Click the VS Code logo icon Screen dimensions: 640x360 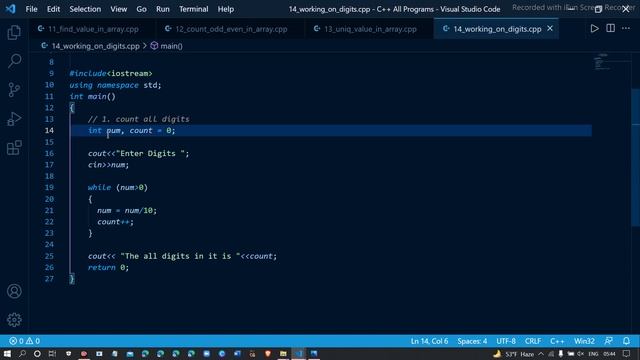(x=11, y=9)
